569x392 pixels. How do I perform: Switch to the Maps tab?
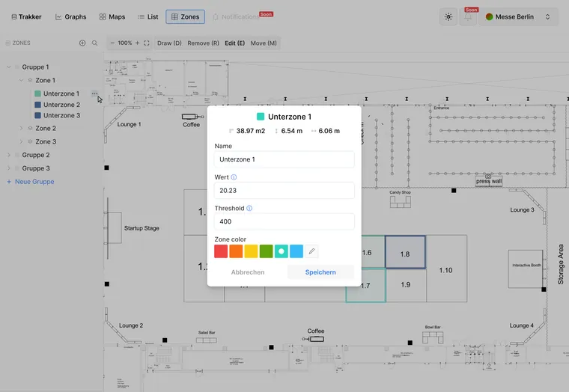[x=112, y=16]
